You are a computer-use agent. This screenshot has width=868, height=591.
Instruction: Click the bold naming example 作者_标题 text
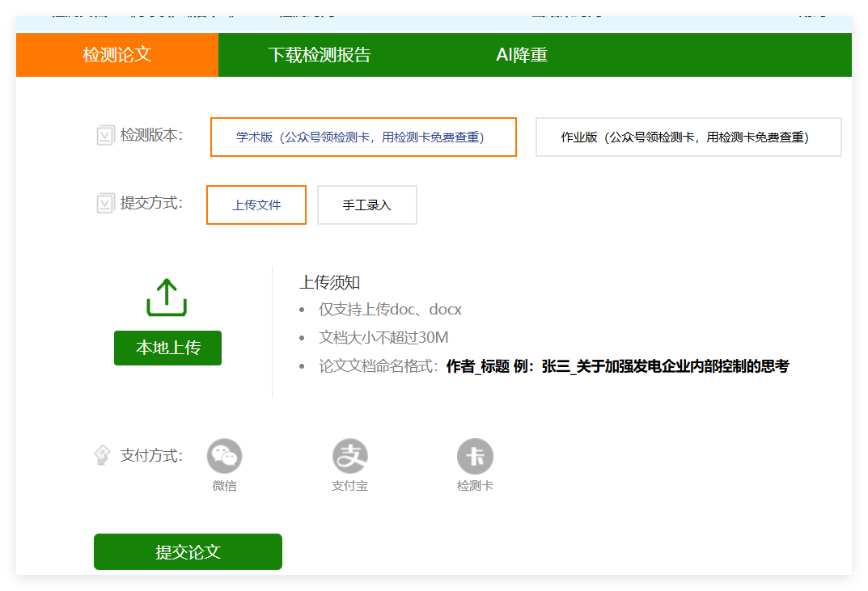[617, 365]
